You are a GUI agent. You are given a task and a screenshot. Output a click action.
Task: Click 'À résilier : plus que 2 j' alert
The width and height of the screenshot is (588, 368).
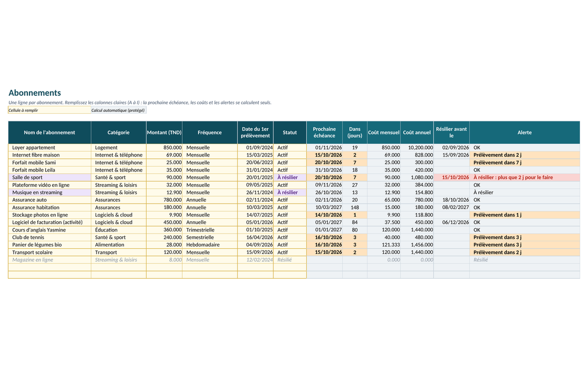click(x=524, y=178)
